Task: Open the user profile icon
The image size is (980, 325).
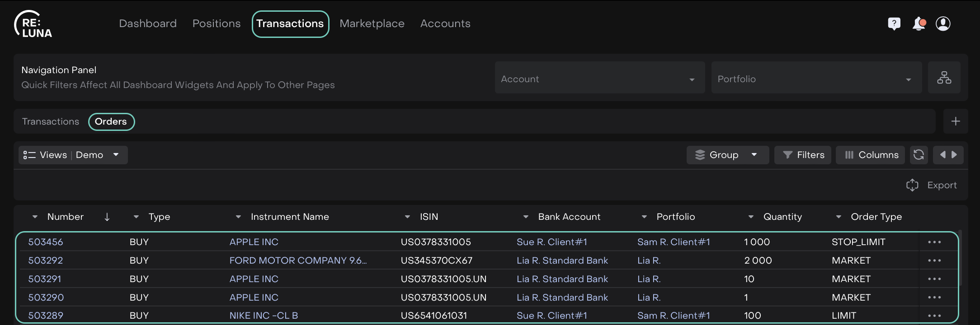Action: pyautogui.click(x=943, y=23)
